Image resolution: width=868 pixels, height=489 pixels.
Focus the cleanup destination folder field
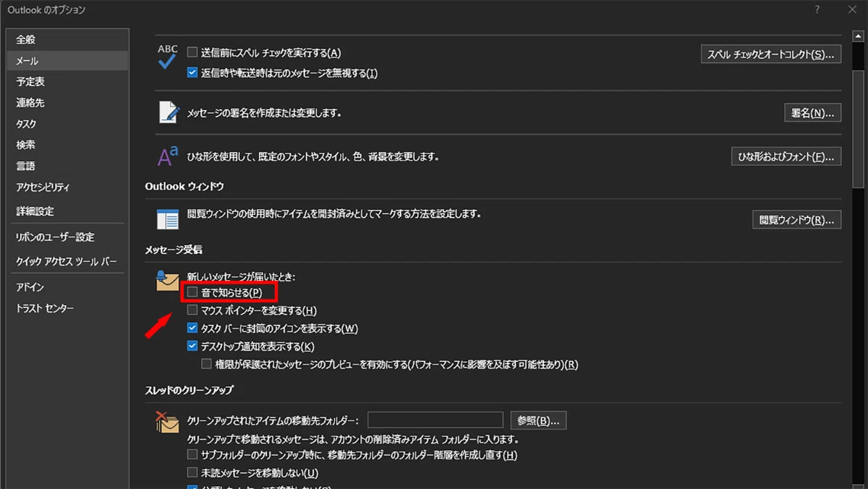click(435, 420)
